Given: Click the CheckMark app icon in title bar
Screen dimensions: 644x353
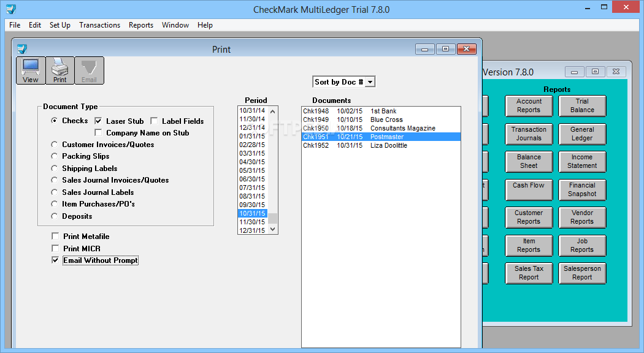Looking at the screenshot, I should point(11,9).
